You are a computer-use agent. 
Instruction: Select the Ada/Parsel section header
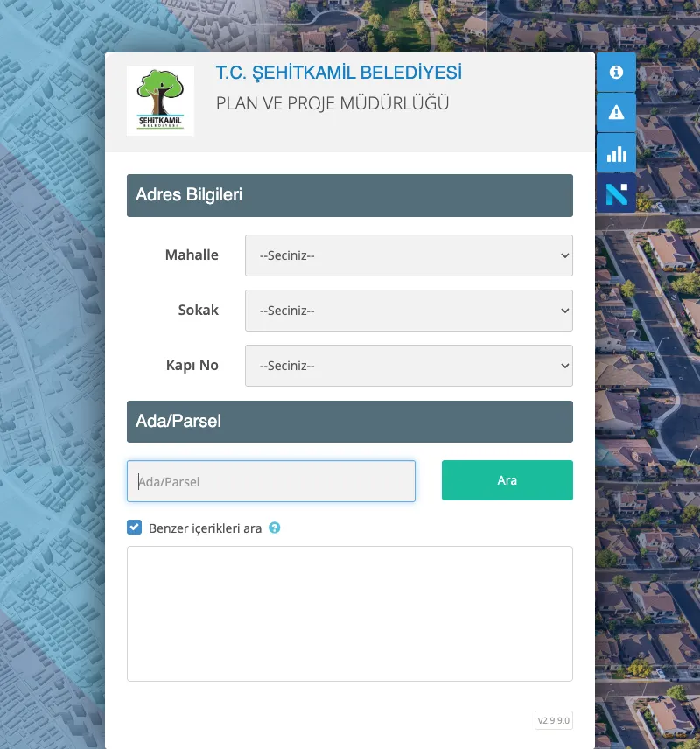(x=350, y=422)
